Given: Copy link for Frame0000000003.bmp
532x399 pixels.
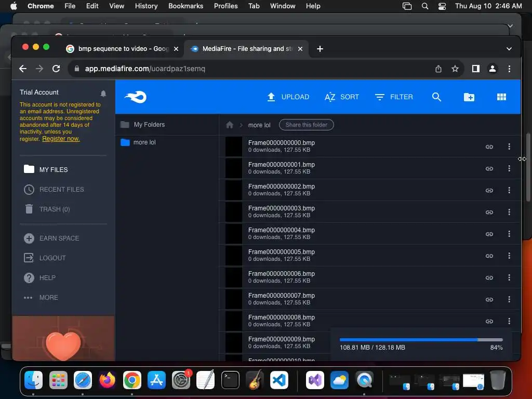Looking at the screenshot, I should tap(489, 212).
